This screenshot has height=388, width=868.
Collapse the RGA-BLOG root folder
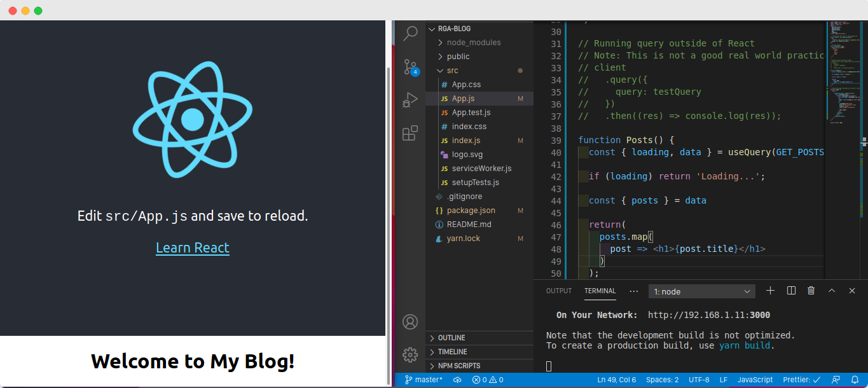(479, 29)
